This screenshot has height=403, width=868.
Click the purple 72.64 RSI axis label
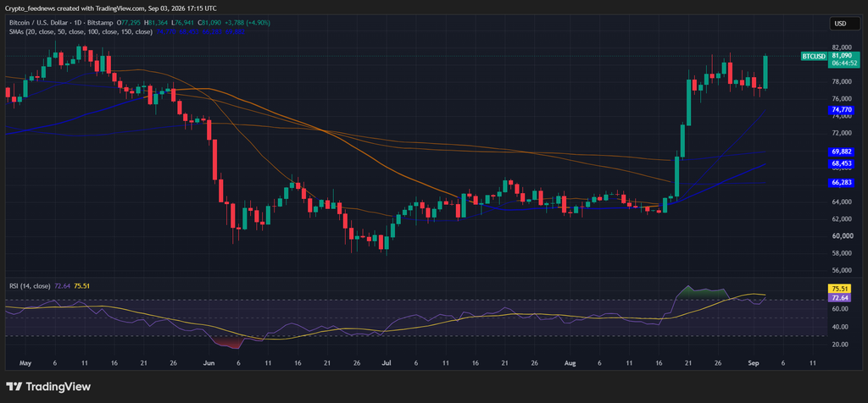(839, 298)
